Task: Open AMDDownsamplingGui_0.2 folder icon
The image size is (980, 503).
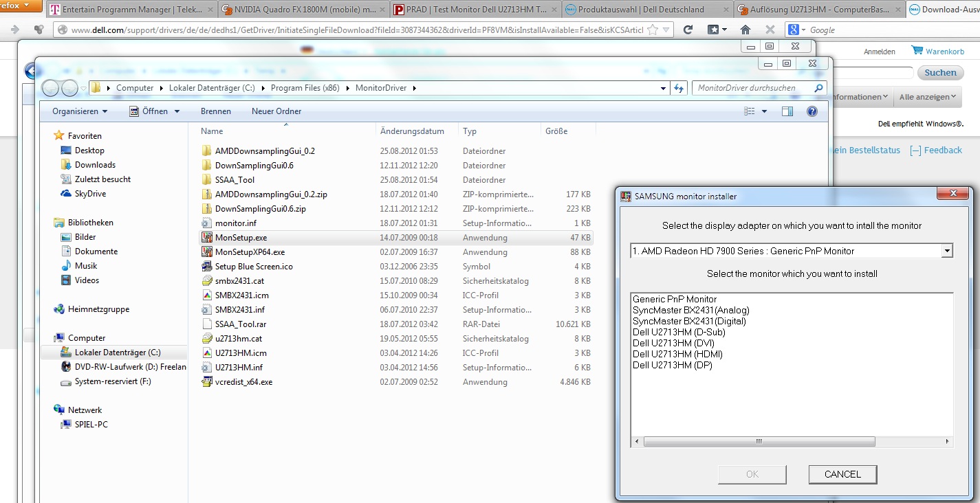Action: [207, 151]
